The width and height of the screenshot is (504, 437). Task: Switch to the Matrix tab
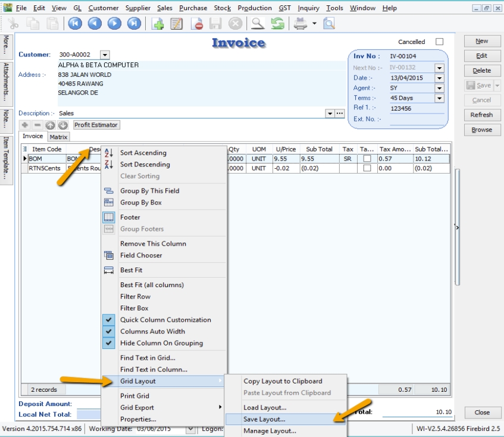(x=59, y=137)
